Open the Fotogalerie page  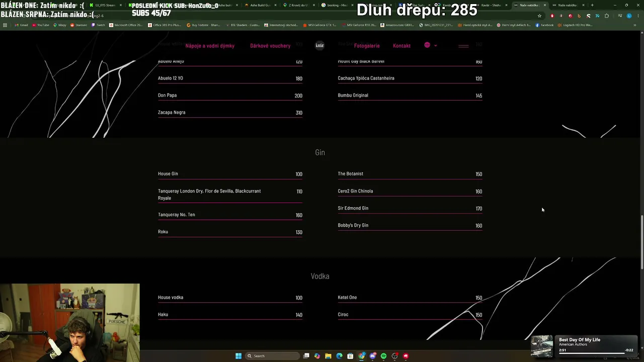pos(367,46)
